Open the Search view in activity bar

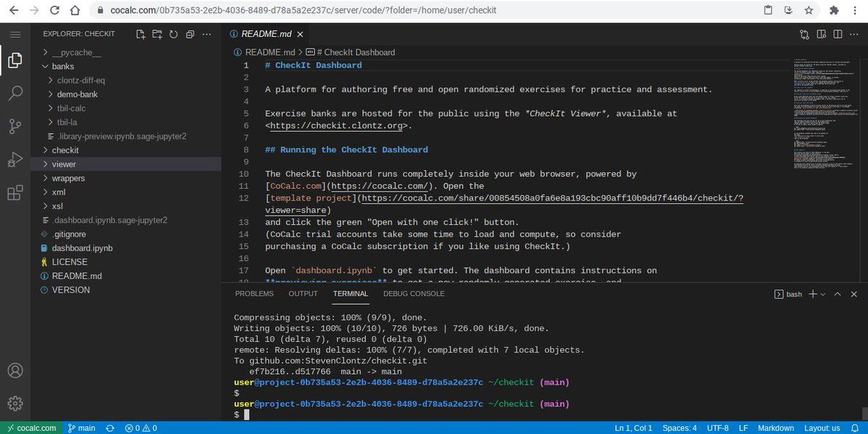(15, 93)
